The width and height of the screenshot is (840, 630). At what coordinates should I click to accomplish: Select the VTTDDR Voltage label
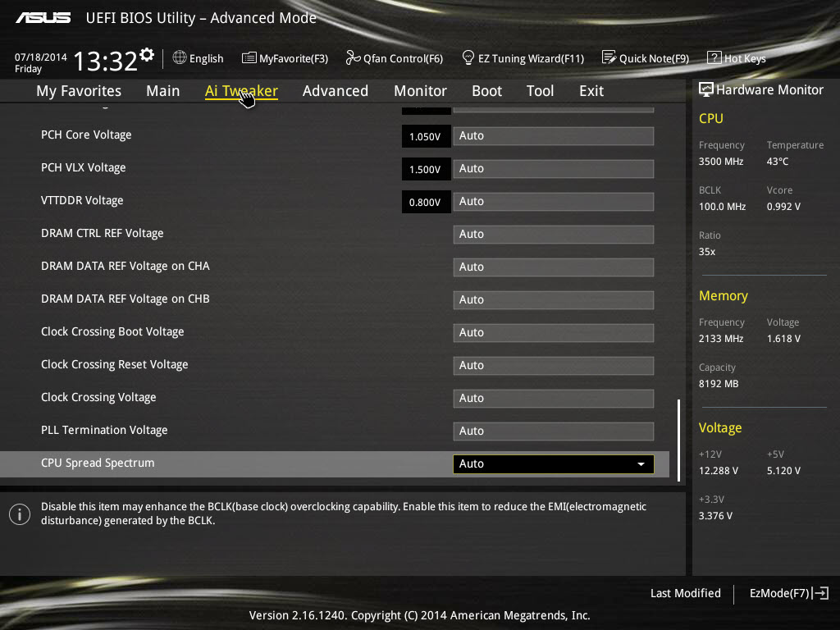[x=82, y=200]
